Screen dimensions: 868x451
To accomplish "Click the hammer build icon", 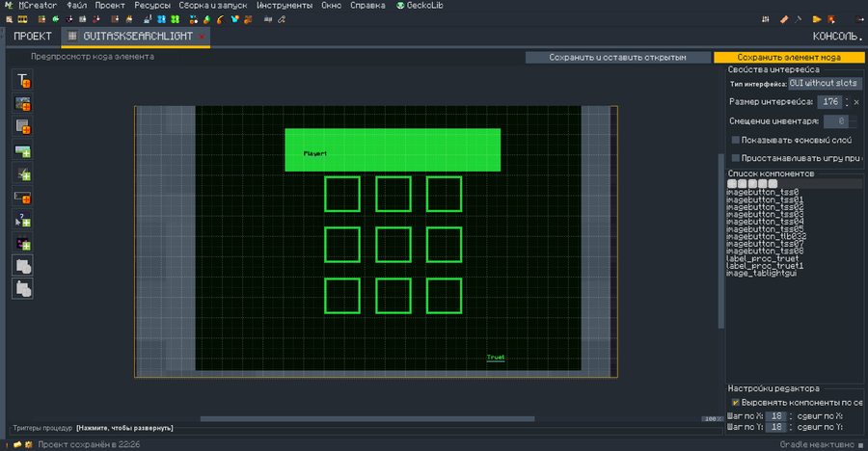I will click(x=799, y=19).
